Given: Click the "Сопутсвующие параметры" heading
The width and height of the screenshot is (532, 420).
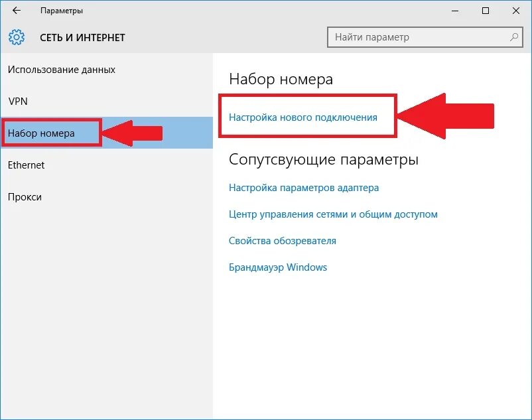Looking at the screenshot, I should [x=324, y=159].
